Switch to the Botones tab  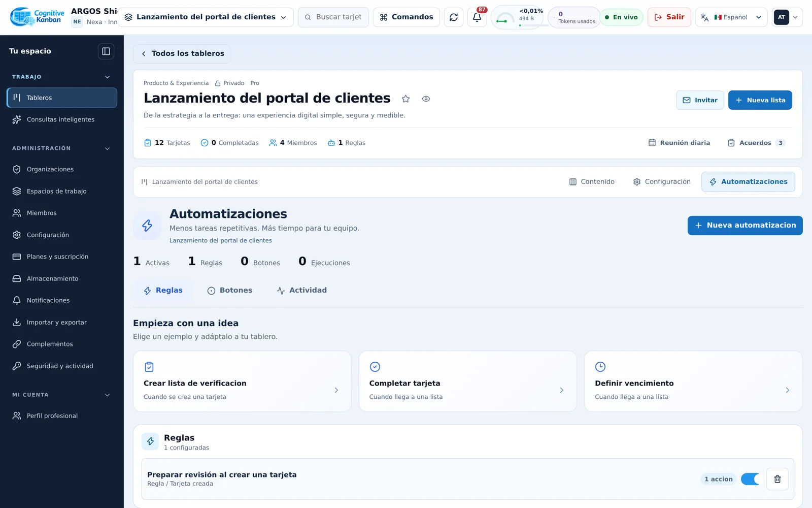coord(230,291)
